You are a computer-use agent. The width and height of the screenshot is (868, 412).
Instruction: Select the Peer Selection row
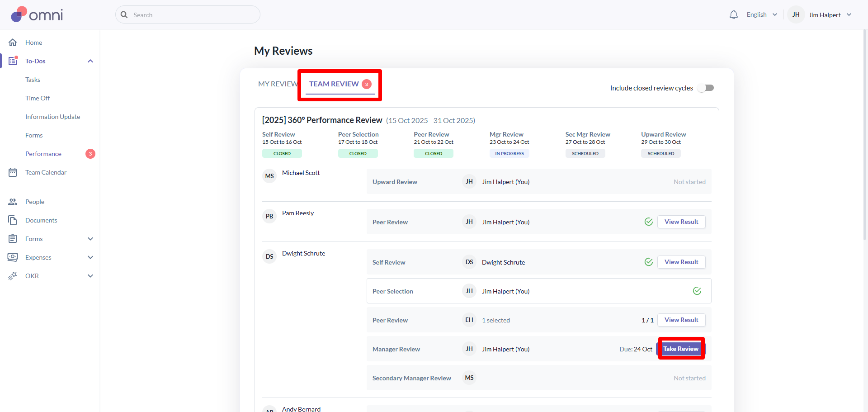click(x=539, y=291)
